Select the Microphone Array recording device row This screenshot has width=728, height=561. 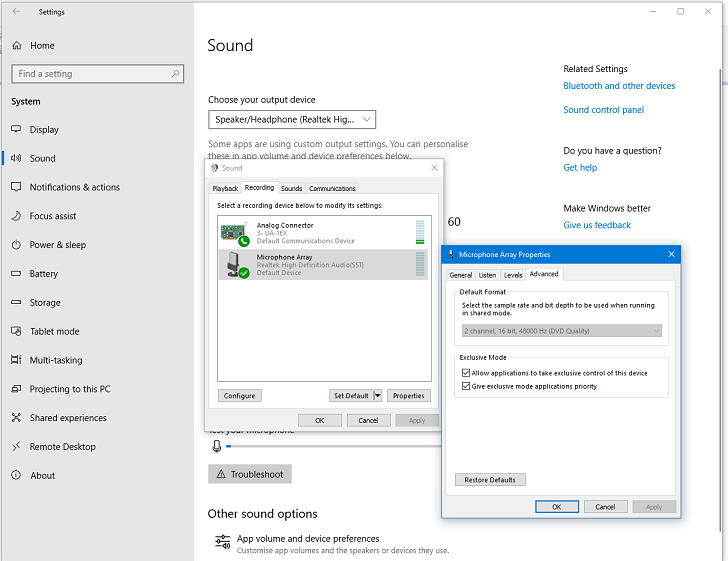point(324,264)
